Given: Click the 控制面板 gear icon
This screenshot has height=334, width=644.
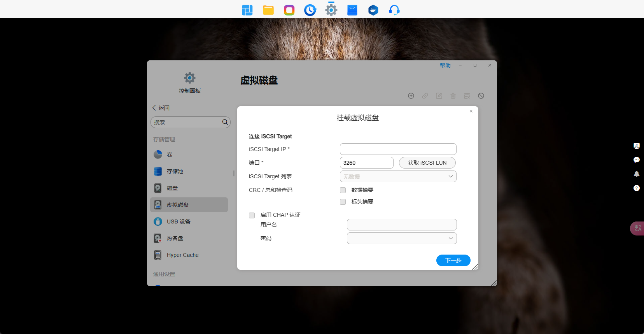Looking at the screenshot, I should pyautogui.click(x=190, y=78).
